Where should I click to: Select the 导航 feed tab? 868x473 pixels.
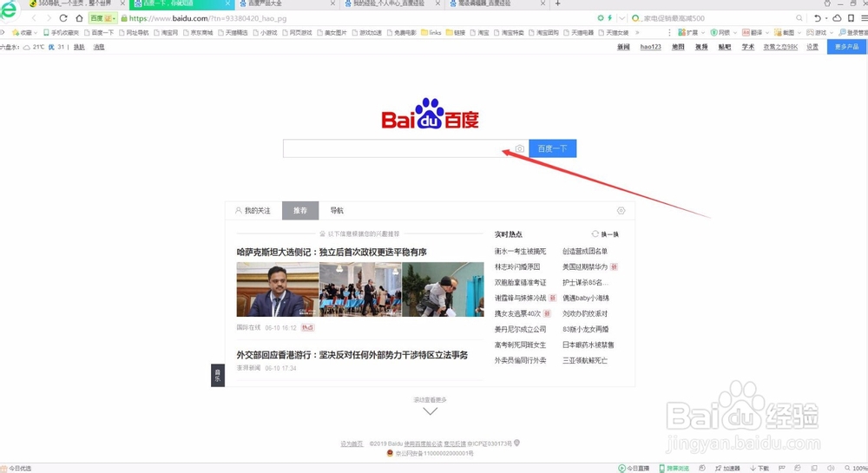click(337, 211)
